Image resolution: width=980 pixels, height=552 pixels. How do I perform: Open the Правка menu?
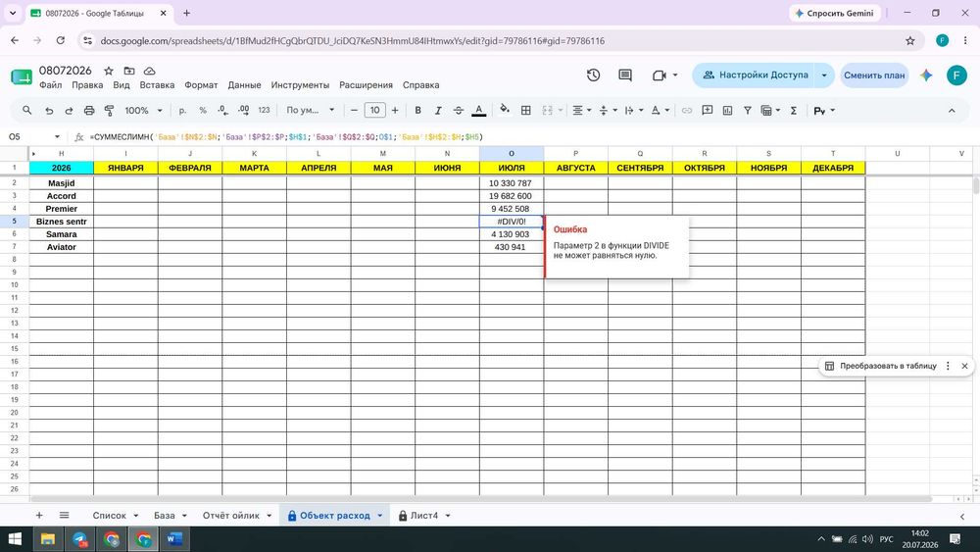(87, 85)
